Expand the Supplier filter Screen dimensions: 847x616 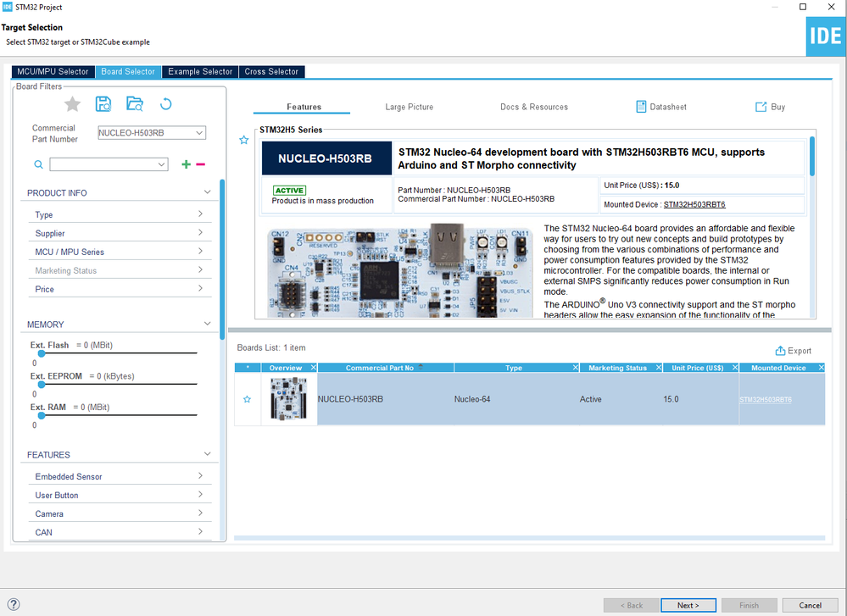point(200,233)
